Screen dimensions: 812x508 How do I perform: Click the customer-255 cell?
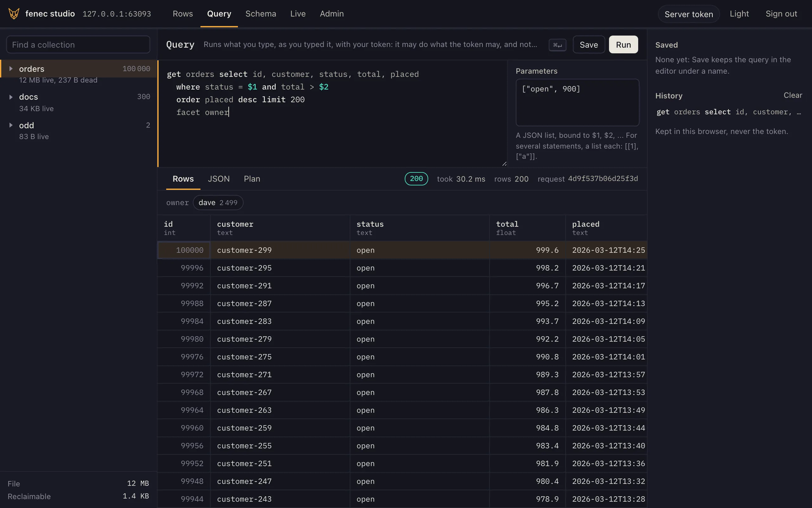coord(280,446)
